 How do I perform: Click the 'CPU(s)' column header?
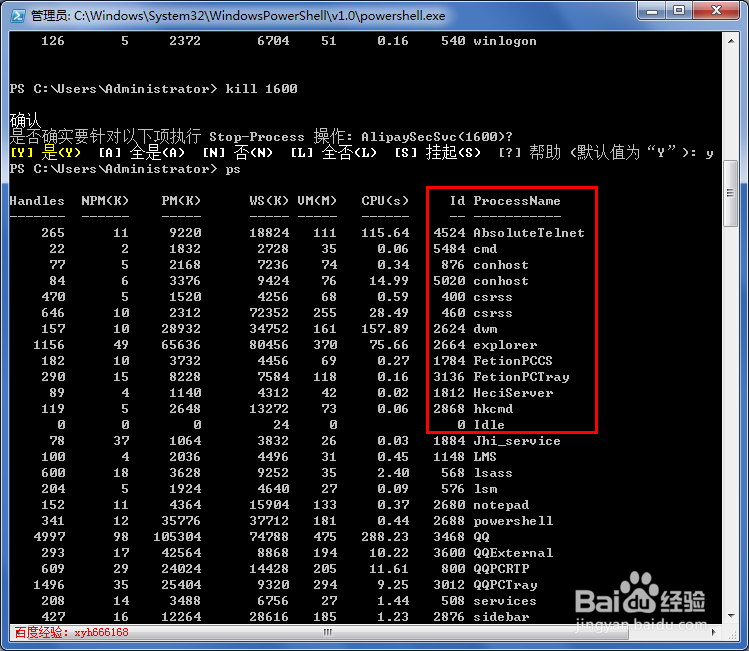pyautogui.click(x=385, y=201)
